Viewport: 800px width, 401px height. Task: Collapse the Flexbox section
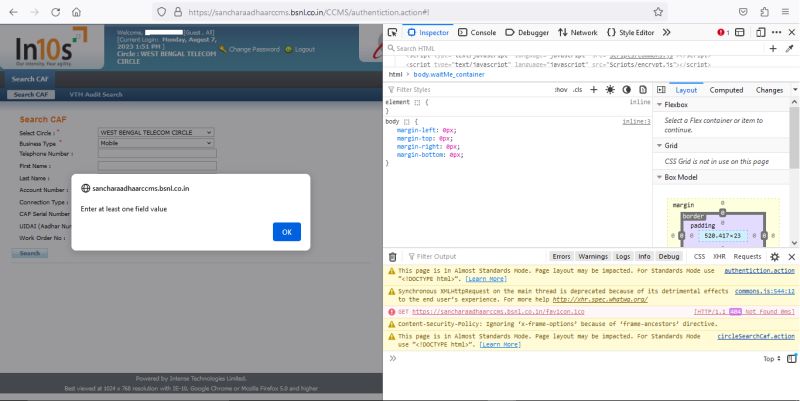pyautogui.click(x=659, y=104)
